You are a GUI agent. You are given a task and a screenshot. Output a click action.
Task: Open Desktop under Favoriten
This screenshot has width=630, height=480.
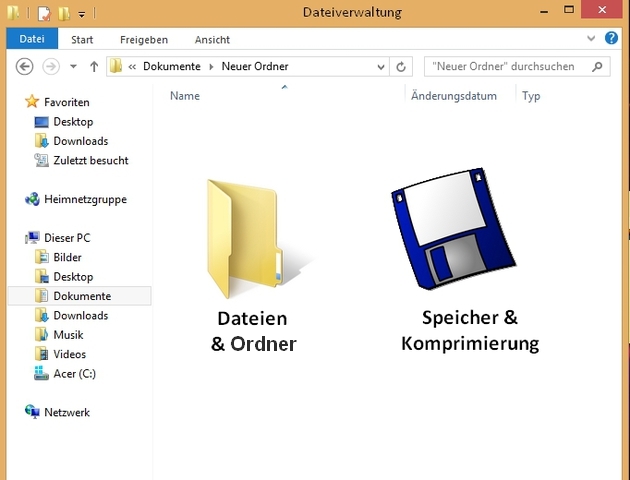point(73,122)
